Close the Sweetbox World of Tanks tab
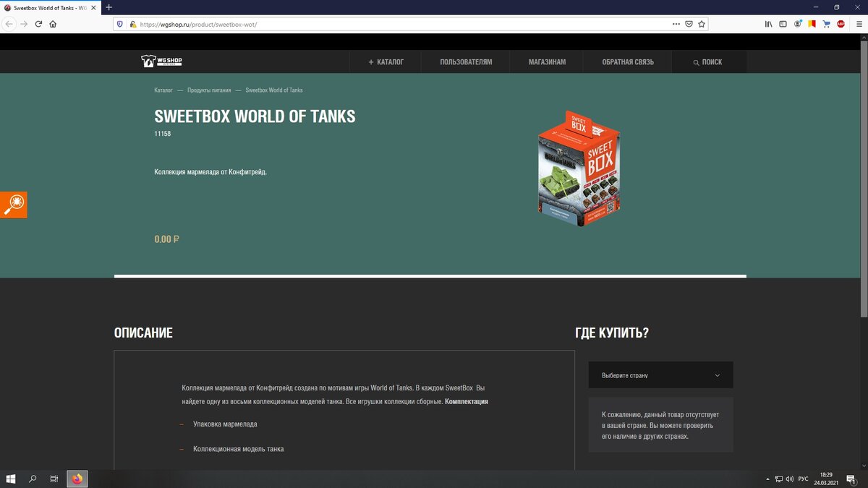868x488 pixels. 94,7
